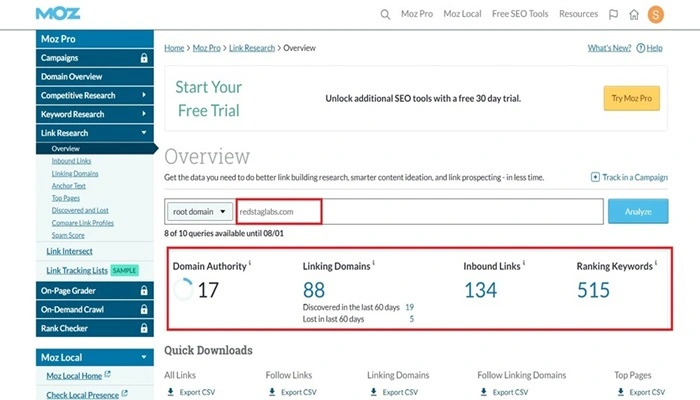Image resolution: width=700 pixels, height=400 pixels.
Task: Open the flag notifications icon
Action: coord(613,14)
